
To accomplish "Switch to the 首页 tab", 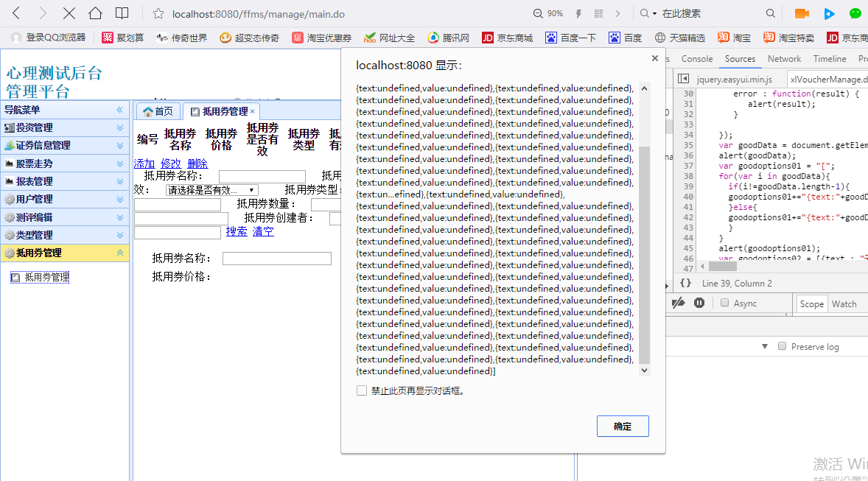I will pos(158,111).
